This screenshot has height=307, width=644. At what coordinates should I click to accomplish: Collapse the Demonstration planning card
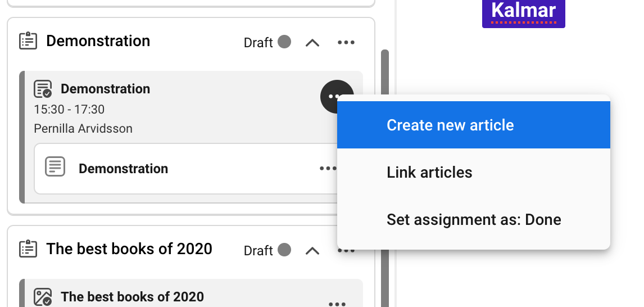pos(312,42)
